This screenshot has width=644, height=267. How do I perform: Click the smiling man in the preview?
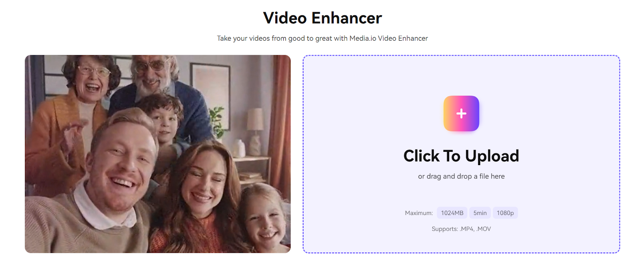point(117,169)
